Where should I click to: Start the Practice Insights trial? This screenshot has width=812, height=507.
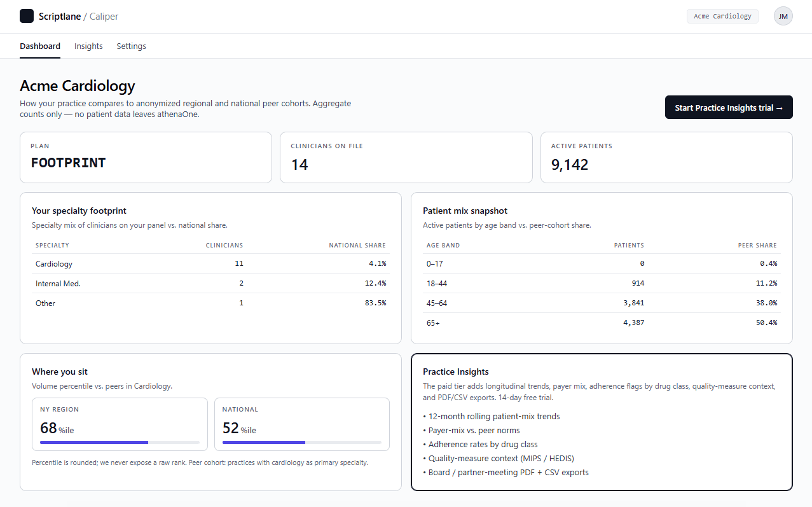pyautogui.click(x=729, y=108)
